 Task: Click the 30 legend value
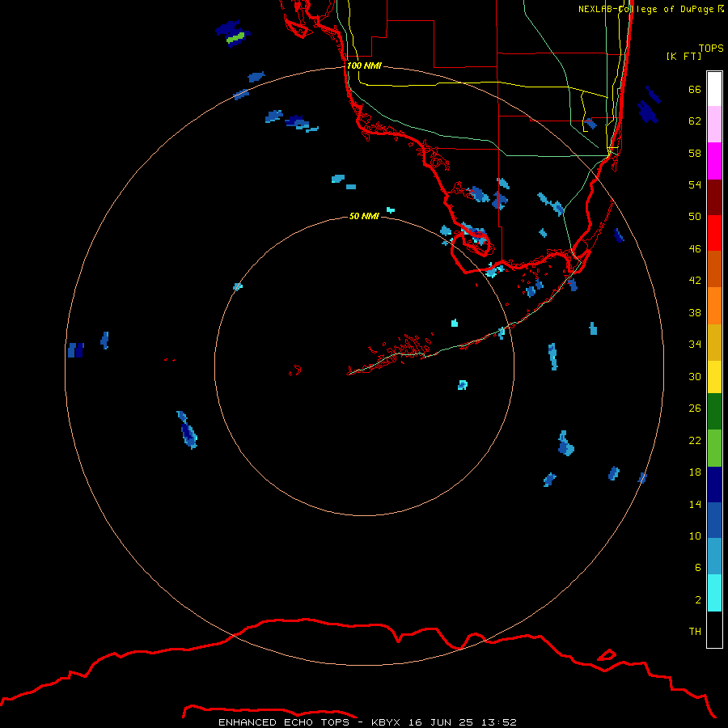(695, 376)
